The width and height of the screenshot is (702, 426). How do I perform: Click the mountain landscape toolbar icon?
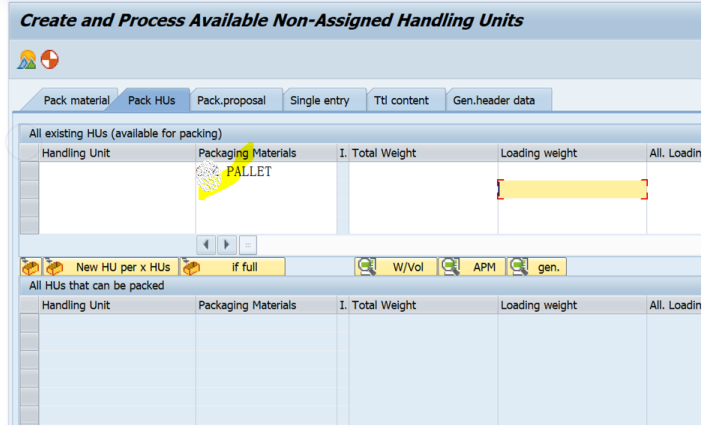pos(27,60)
